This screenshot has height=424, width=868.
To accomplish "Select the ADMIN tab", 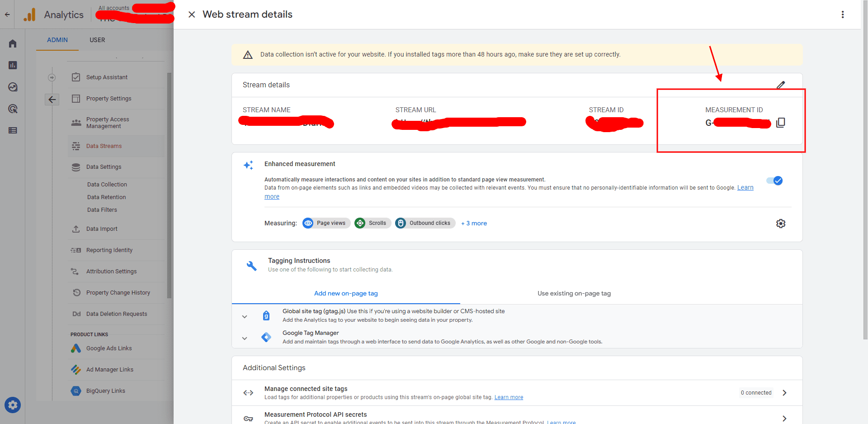I will click(57, 40).
